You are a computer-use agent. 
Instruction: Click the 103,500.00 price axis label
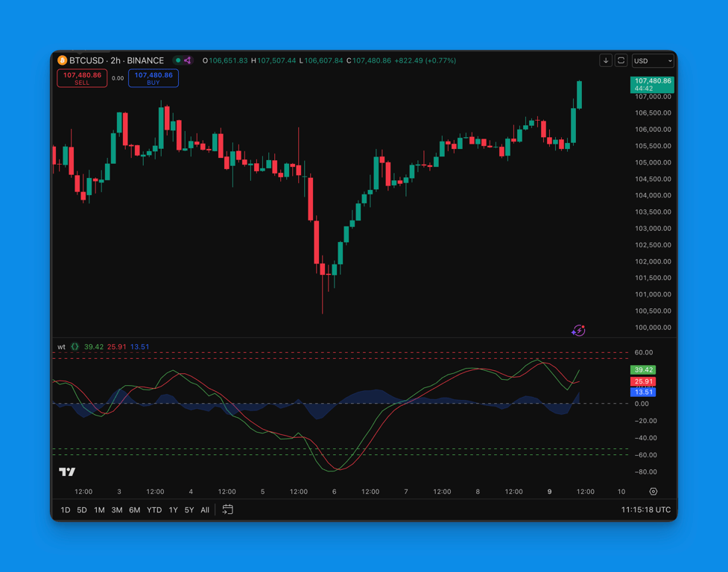[653, 212]
